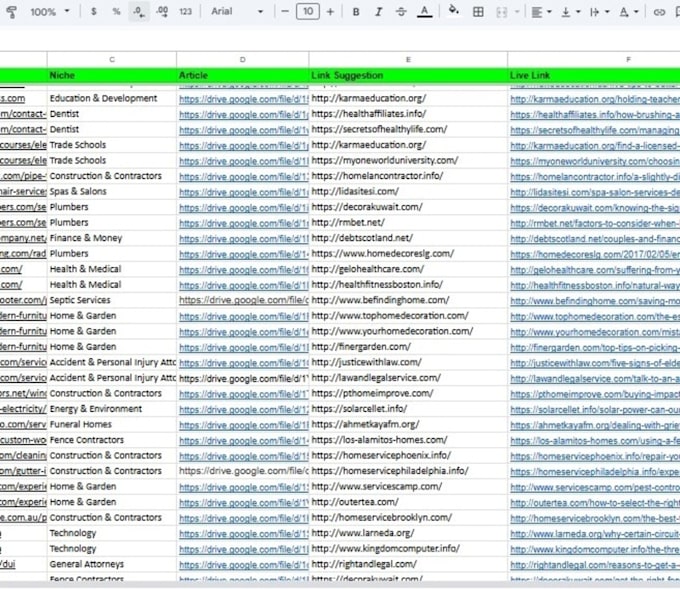Open text wrapping dropdown
The height and width of the screenshot is (589, 680).
point(599,12)
